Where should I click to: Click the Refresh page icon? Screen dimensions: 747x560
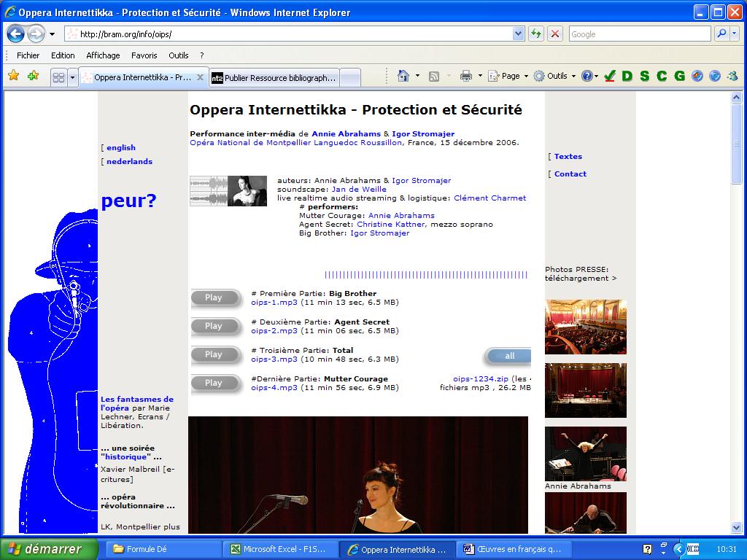pos(536,34)
